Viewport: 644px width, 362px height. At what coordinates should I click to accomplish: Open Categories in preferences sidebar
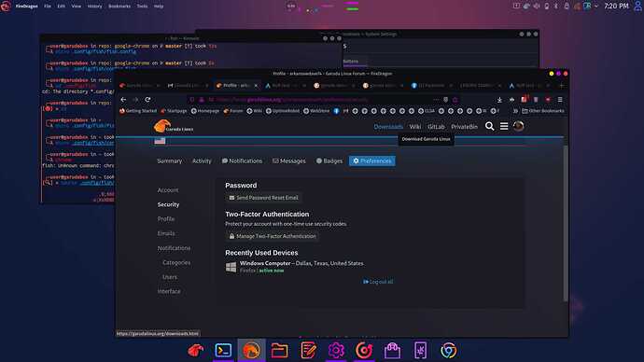coord(176,262)
